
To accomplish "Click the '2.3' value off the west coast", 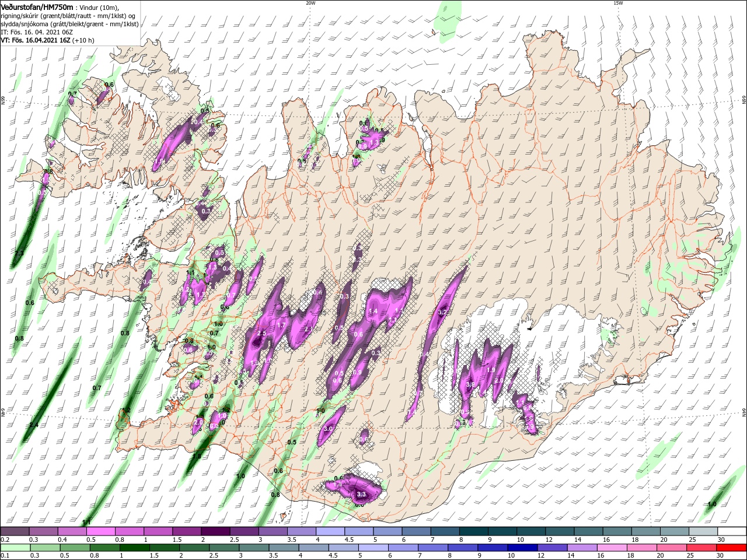I will pos(19,253).
